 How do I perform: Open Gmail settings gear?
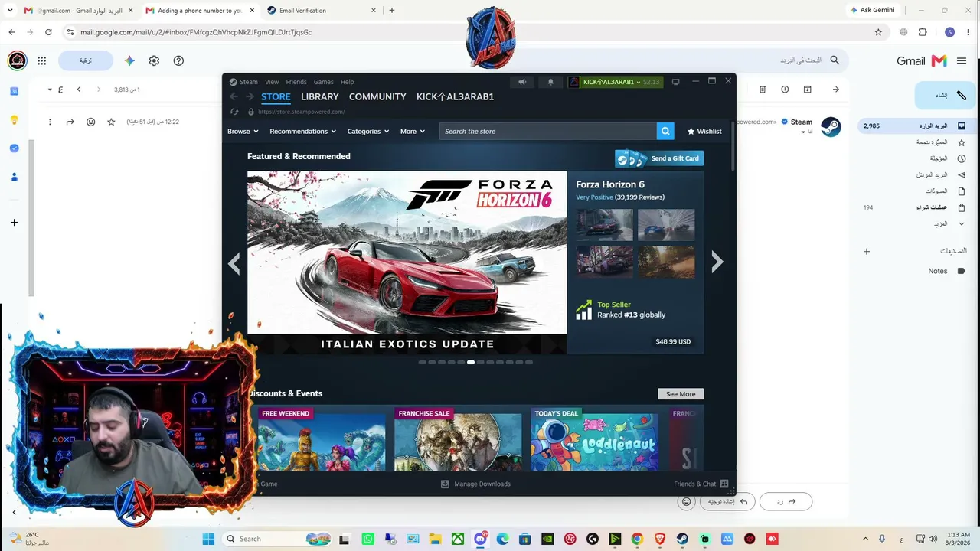154,60
